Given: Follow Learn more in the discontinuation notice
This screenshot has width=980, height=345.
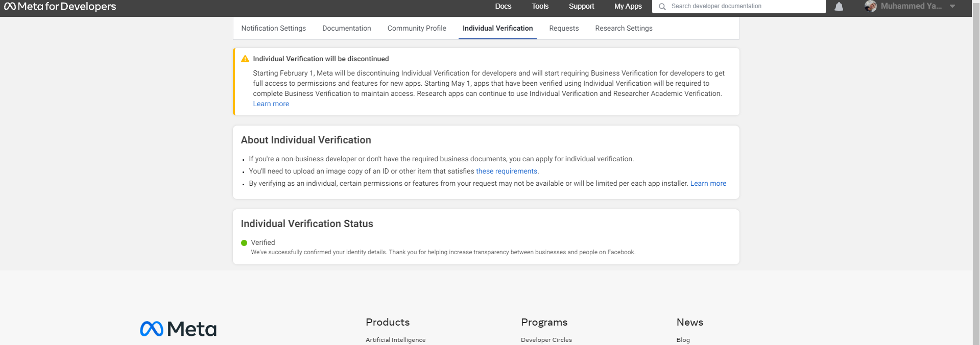Looking at the screenshot, I should [271, 104].
